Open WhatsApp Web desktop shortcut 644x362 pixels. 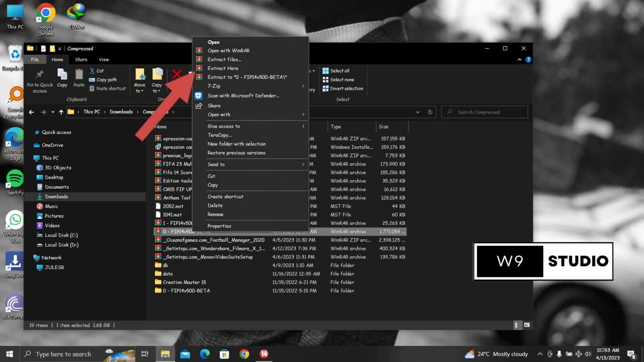pyautogui.click(x=15, y=227)
